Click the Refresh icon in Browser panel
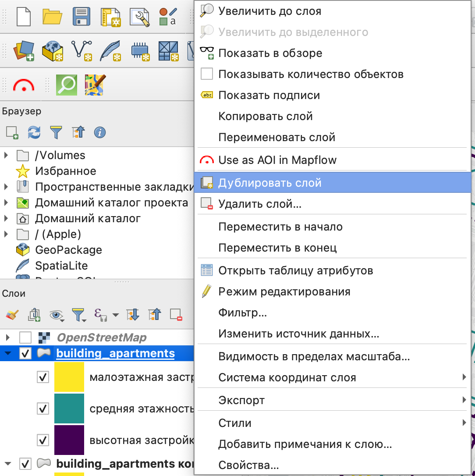Image resolution: width=475 pixels, height=476 pixels. [34, 132]
